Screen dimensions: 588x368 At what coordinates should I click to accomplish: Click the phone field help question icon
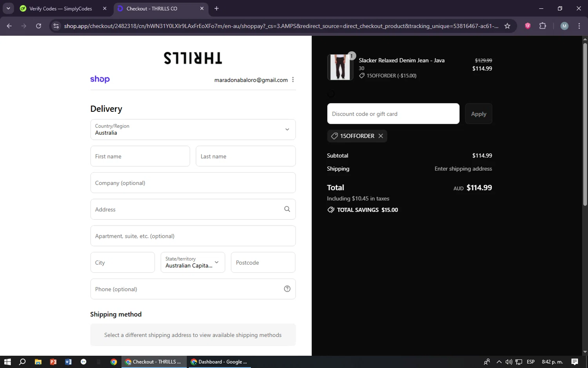(x=287, y=289)
